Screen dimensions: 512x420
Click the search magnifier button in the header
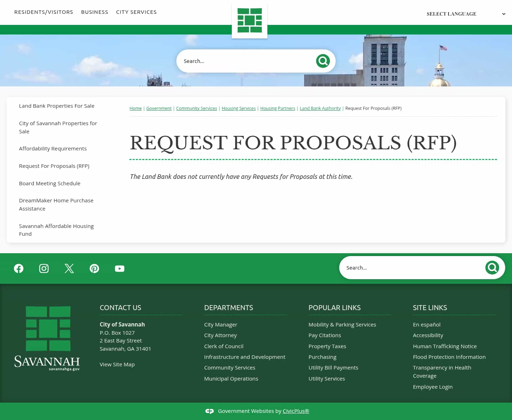323,61
